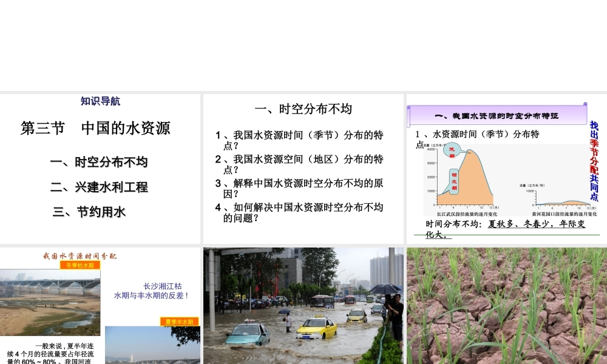Click the outline item '三、节约用水'
Image resolution: width=607 pixels, height=364 pixels.
click(89, 212)
